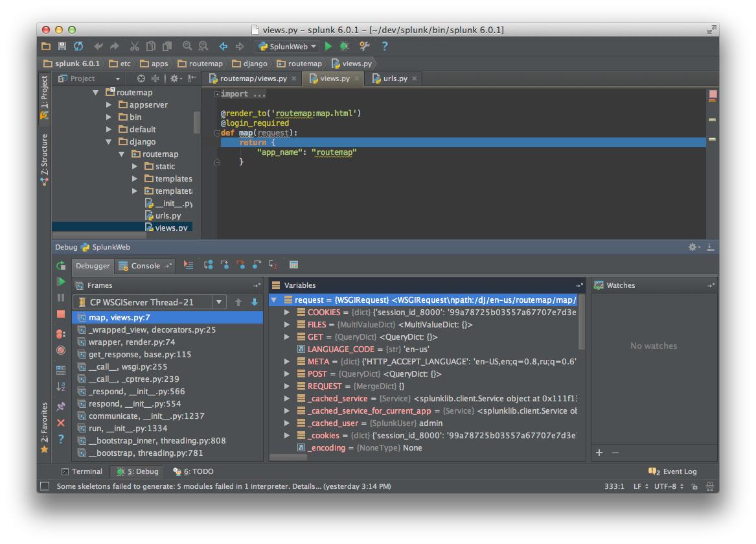Screen dimensions: 756x544
Task: Select the Debugger tab
Action: [93, 266]
